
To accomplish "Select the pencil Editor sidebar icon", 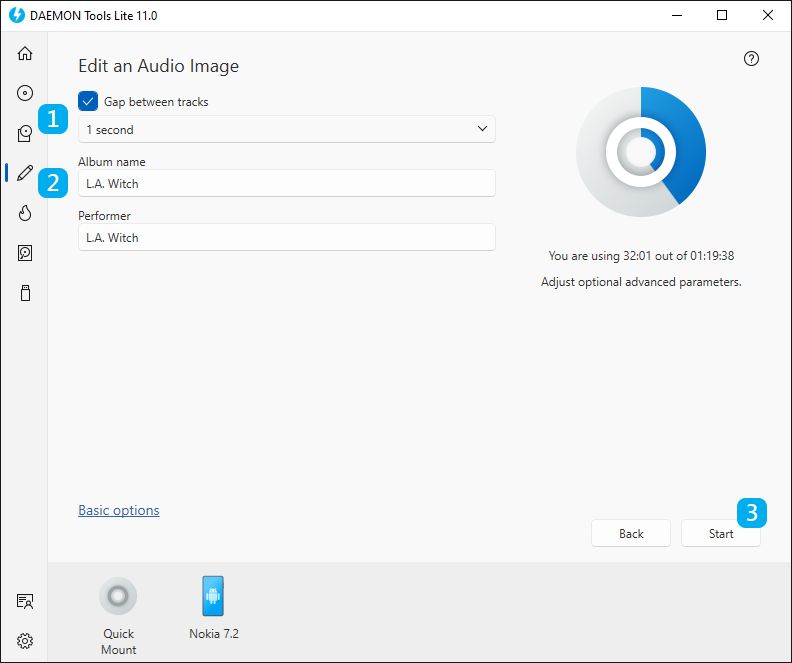I will pyautogui.click(x=25, y=173).
